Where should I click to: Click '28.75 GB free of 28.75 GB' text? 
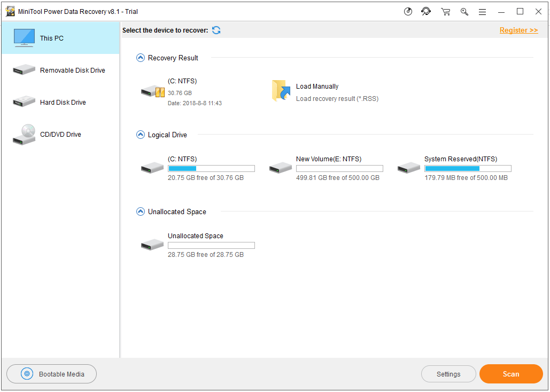pos(206,255)
